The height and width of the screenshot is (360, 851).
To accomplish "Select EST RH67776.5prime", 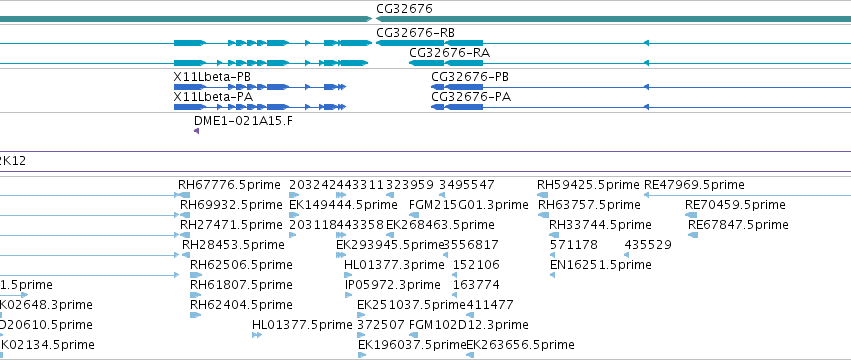I will pyautogui.click(x=230, y=185).
